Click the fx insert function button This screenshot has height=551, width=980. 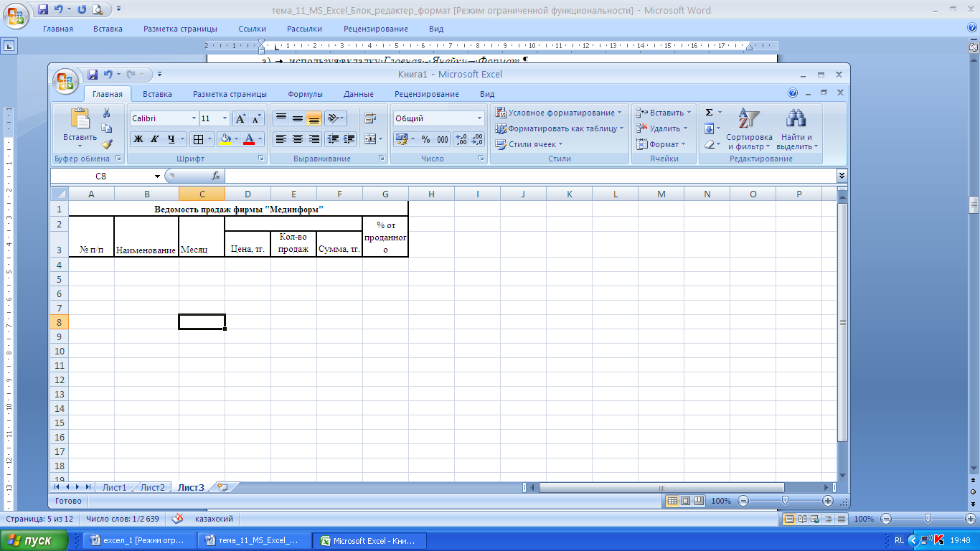click(215, 176)
